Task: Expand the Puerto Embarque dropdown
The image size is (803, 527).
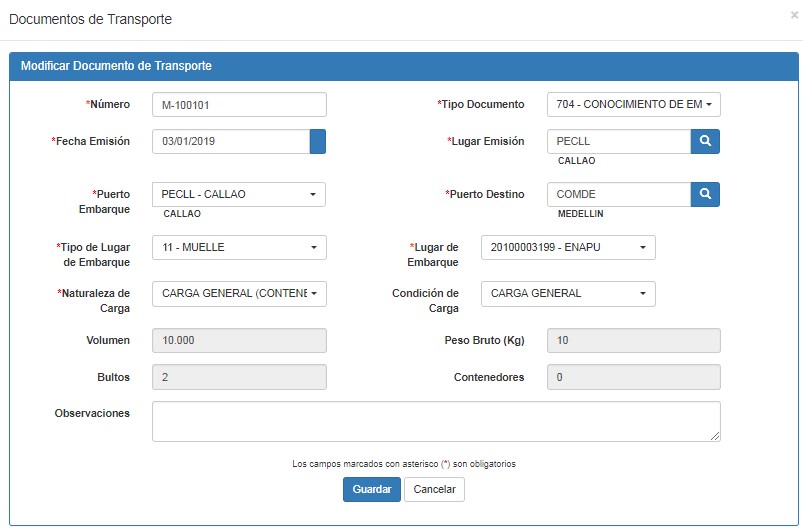Action: [239, 195]
